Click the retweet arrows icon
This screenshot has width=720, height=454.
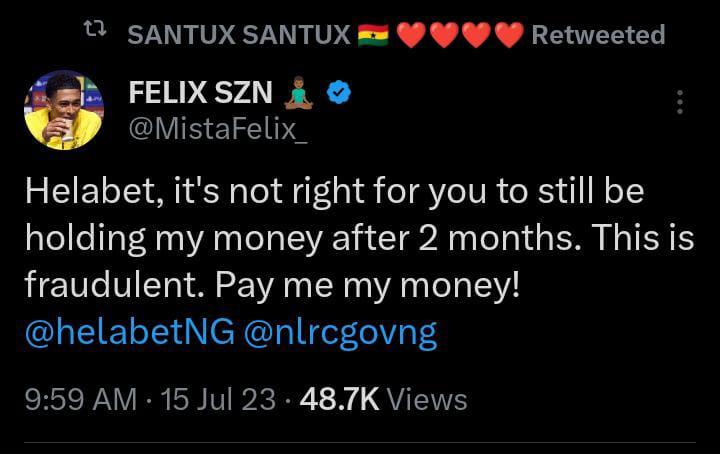[95, 35]
